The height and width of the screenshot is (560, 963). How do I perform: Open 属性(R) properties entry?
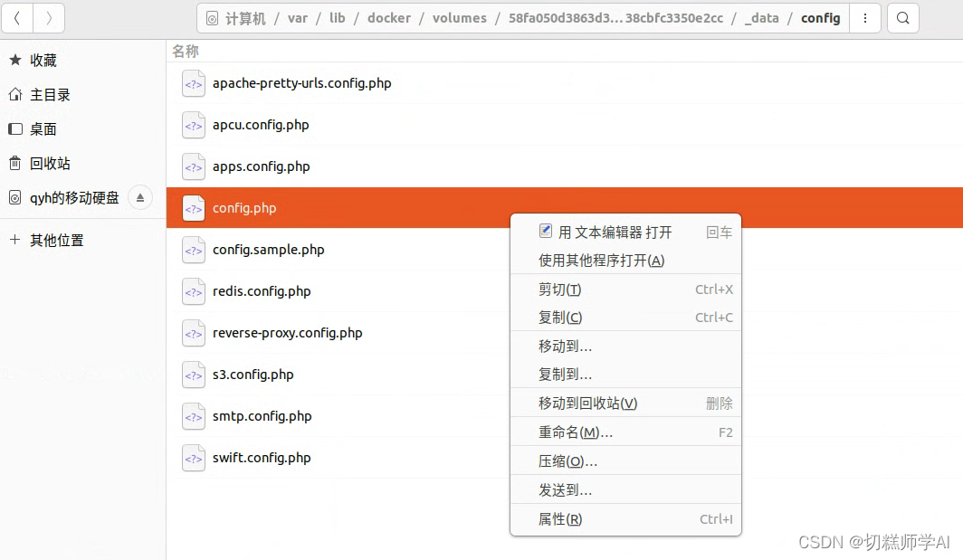625,519
